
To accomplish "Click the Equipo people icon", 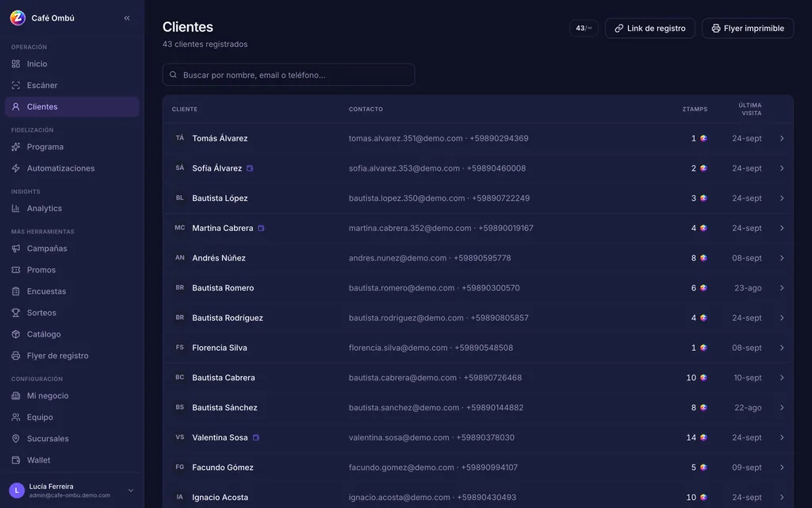I will [16, 418].
